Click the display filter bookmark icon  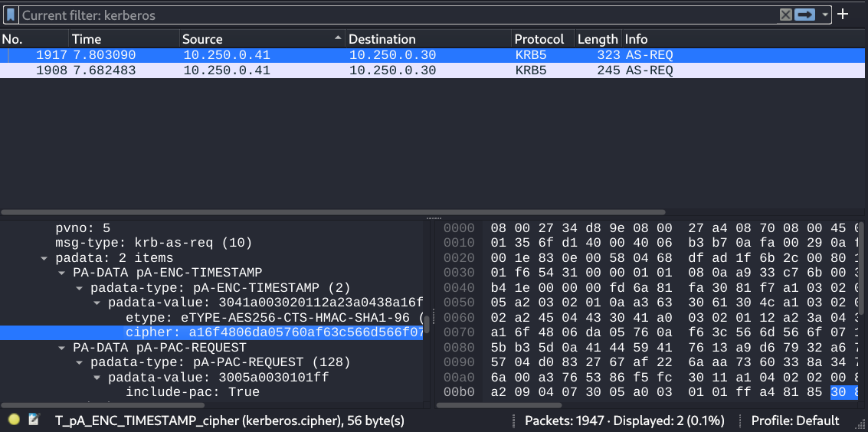tap(11, 15)
